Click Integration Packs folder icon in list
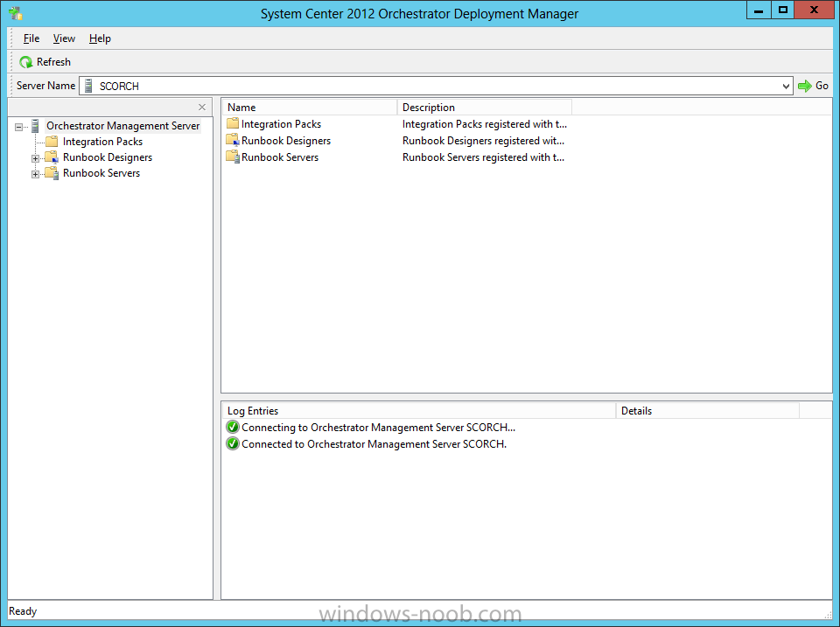Viewport: 840px width, 627px height. pyautogui.click(x=233, y=123)
